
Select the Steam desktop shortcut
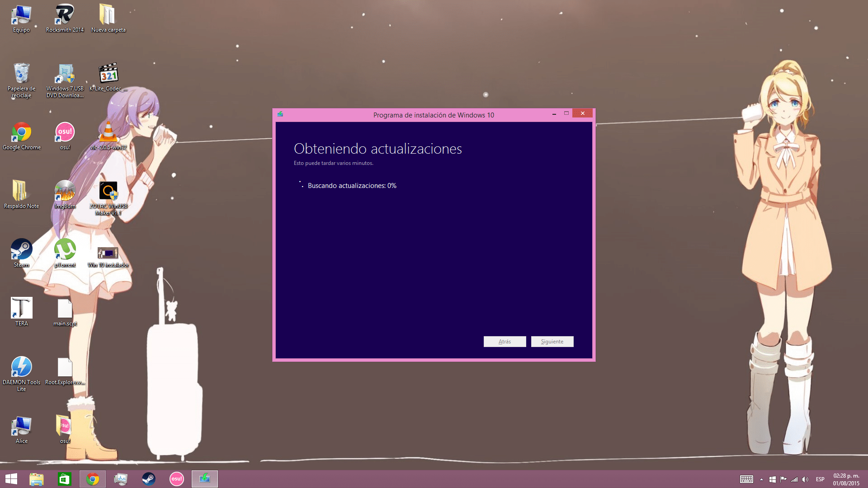(21, 253)
